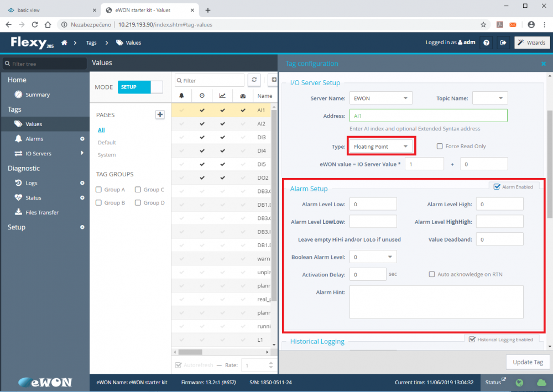Open Summary in the sidebar

38,95
